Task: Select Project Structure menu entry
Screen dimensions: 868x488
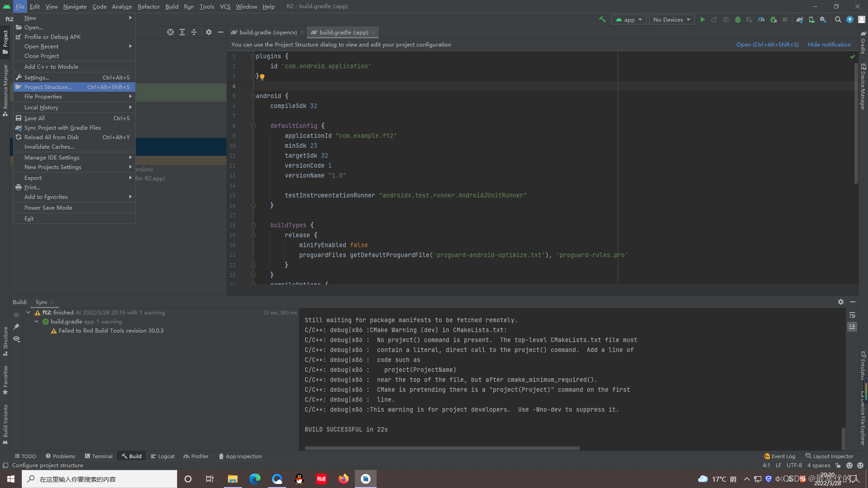Action: pos(48,87)
